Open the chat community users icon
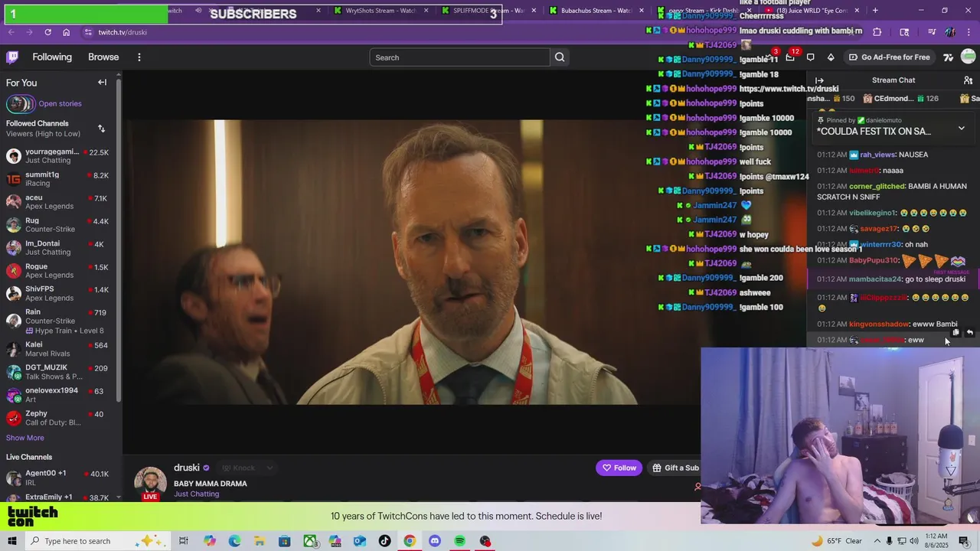This screenshot has width=980, height=551. pos(968,80)
